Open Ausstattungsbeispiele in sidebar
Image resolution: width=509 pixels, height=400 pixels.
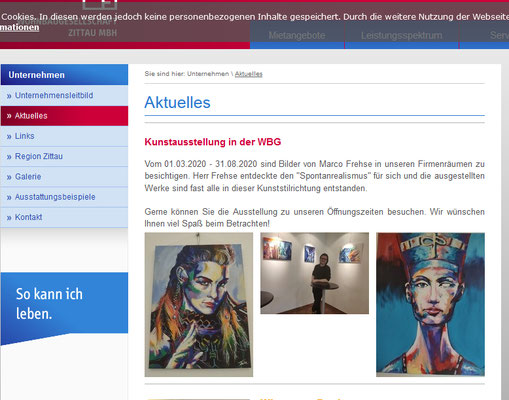64,197
